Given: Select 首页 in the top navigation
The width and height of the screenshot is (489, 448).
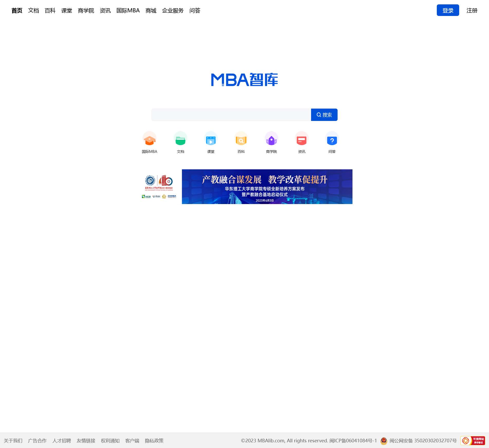Looking at the screenshot, I should (16, 11).
